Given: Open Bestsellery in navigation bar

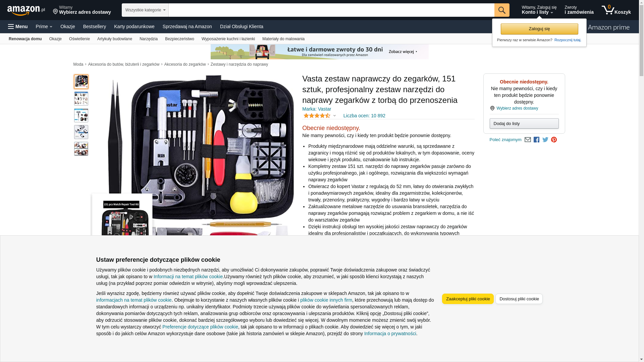Looking at the screenshot, I should pos(95,26).
